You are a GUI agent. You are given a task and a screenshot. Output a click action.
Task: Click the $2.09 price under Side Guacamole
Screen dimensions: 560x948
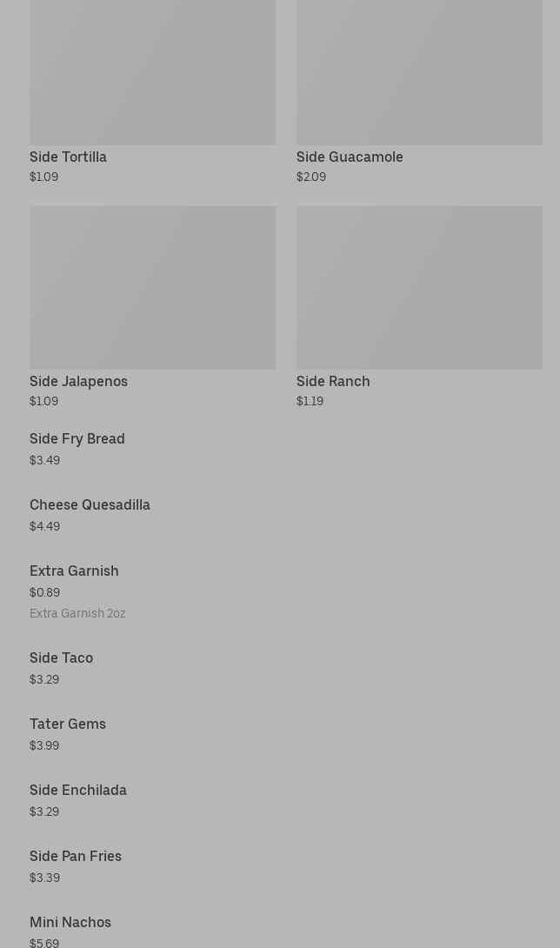(x=311, y=177)
